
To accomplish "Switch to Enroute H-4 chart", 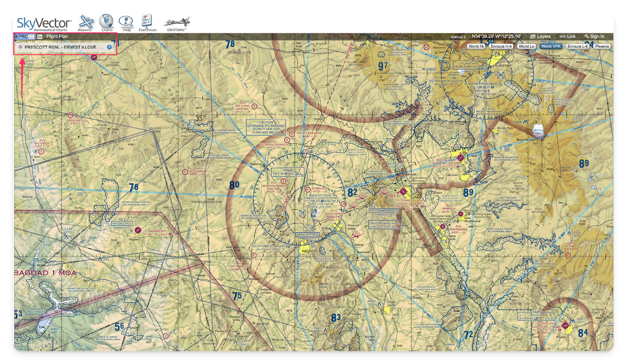I will click(501, 46).
